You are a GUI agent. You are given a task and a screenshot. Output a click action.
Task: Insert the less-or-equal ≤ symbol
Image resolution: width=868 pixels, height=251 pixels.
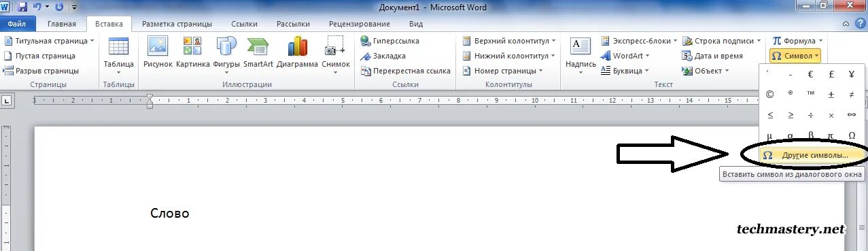tap(769, 115)
